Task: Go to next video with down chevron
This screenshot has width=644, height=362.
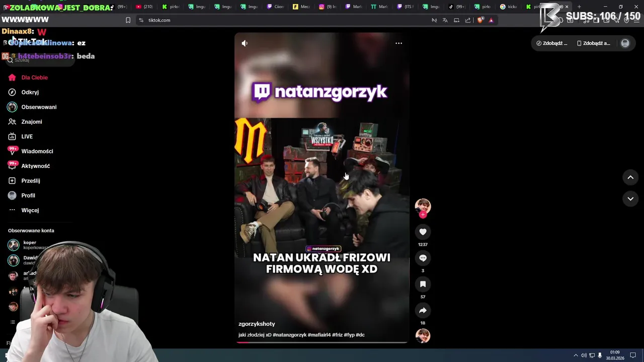Action: click(630, 199)
